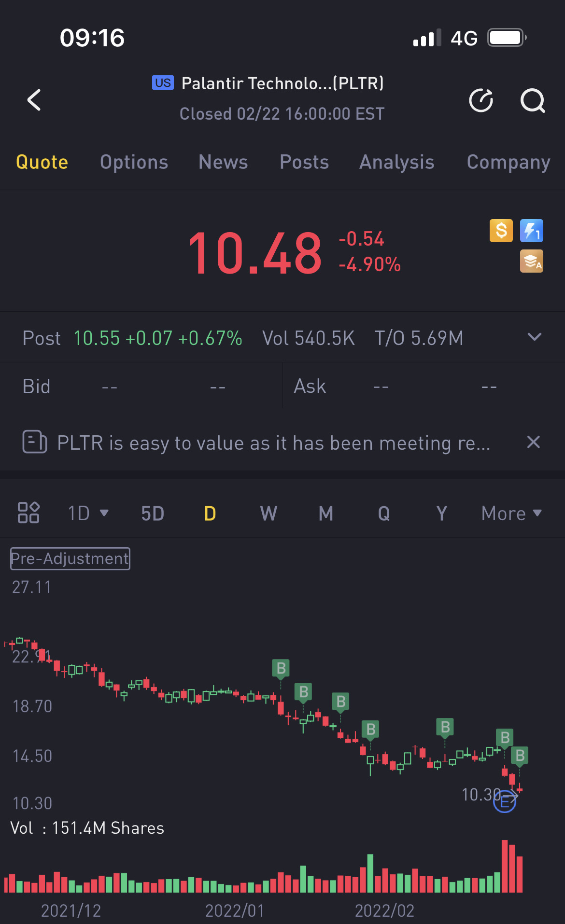Tap the back arrow icon
Image resolution: width=565 pixels, height=924 pixels.
[x=34, y=100]
